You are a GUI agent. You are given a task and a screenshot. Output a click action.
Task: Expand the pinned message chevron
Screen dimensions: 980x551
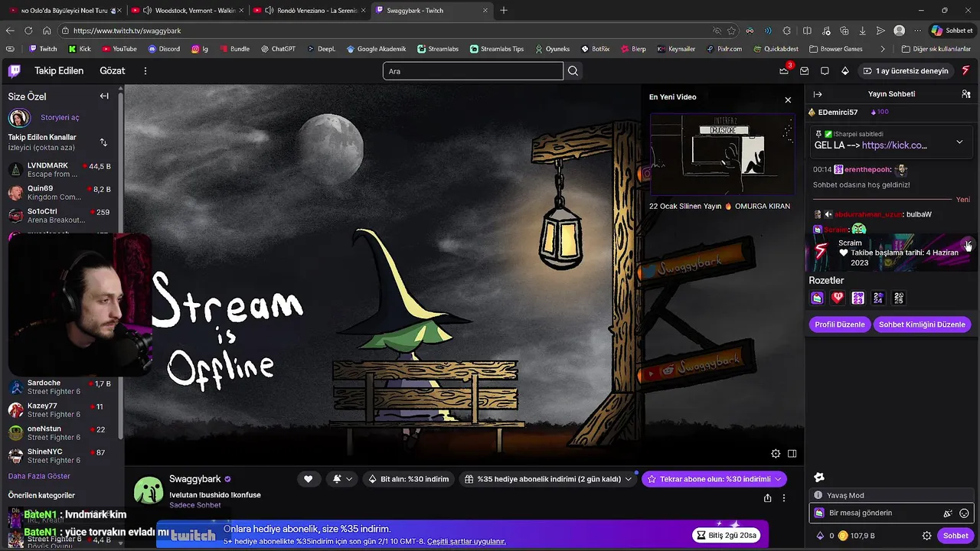(x=959, y=142)
